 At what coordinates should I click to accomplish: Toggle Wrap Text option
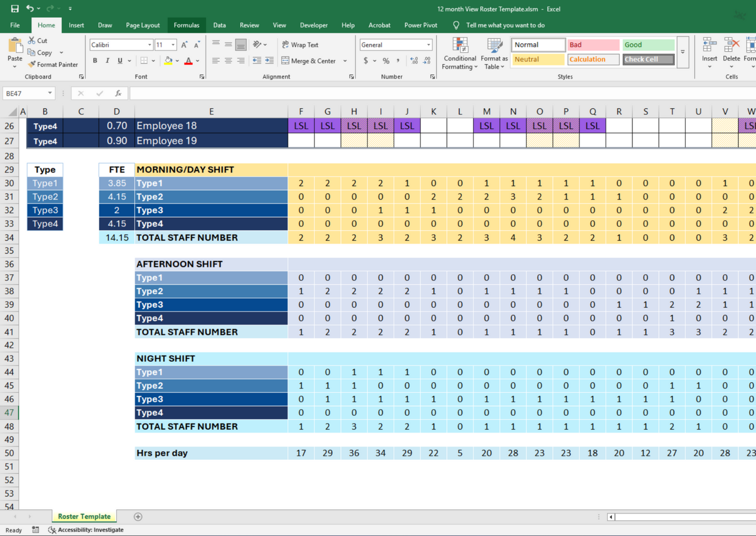coord(300,45)
